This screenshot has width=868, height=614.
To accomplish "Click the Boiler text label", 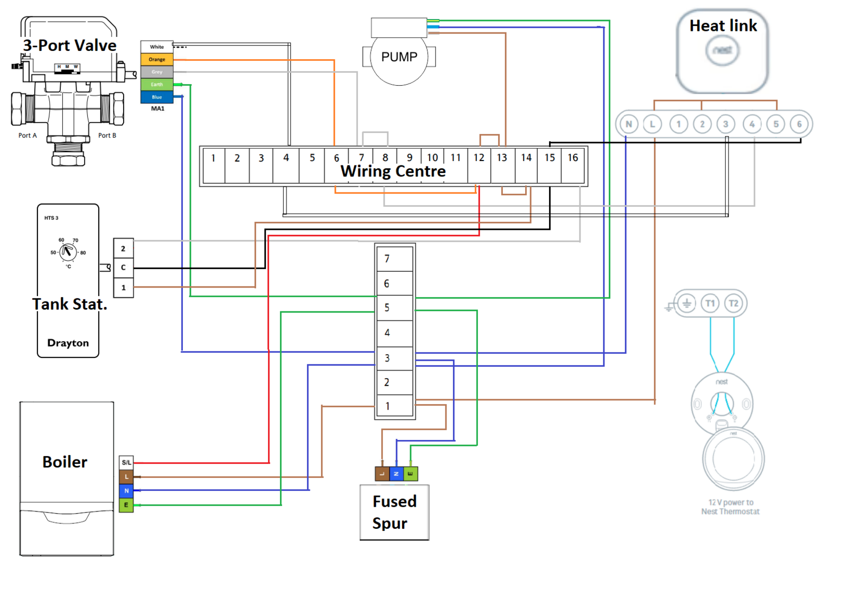I will click(x=65, y=462).
